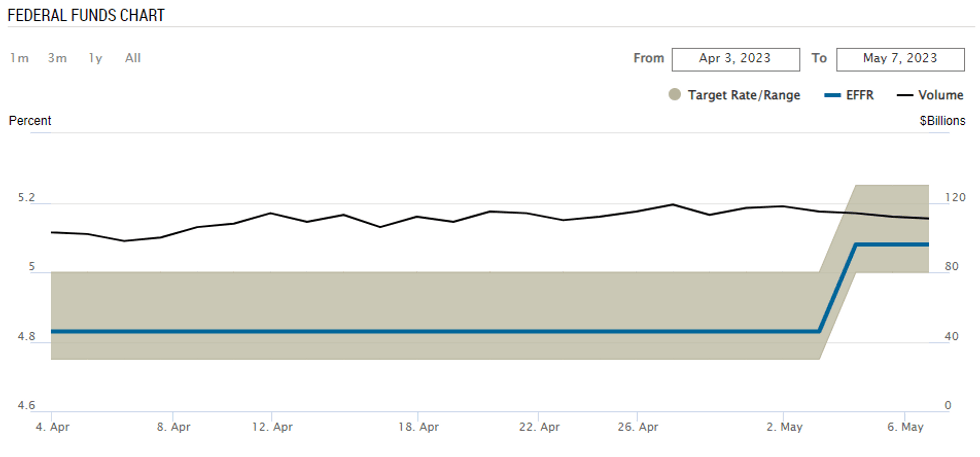
Task: Click the tan Target Rate/Range legend circle
Action: pos(675,95)
